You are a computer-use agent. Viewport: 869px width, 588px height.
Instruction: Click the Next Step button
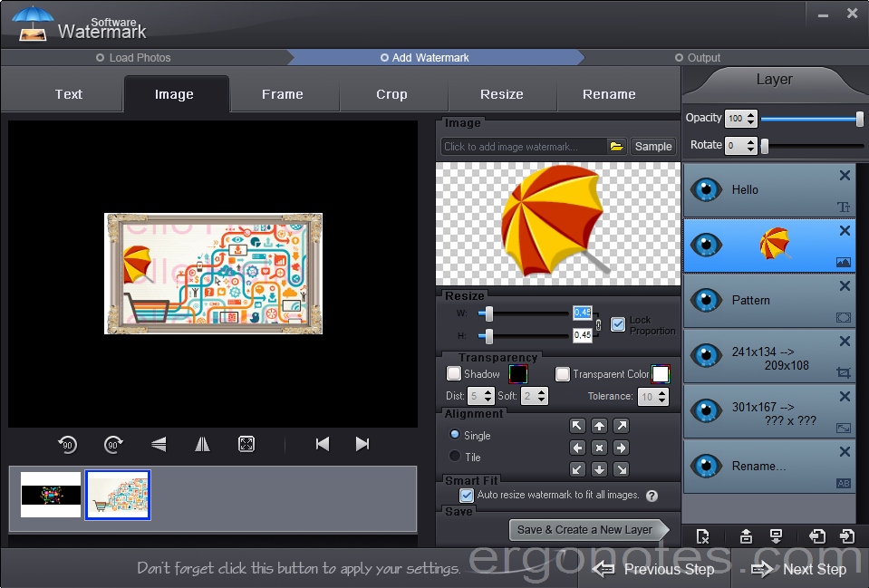point(798,569)
